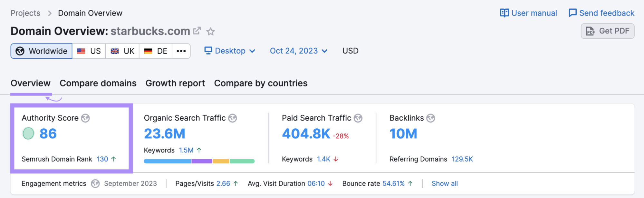This screenshot has height=198, width=644.
Task: Go to Projects breadcrumb
Action: click(25, 13)
